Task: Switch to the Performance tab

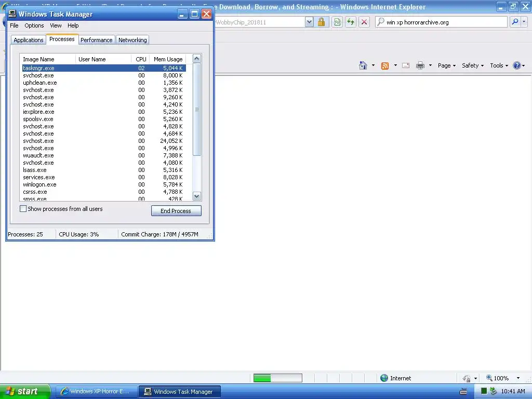Action: 96,40
